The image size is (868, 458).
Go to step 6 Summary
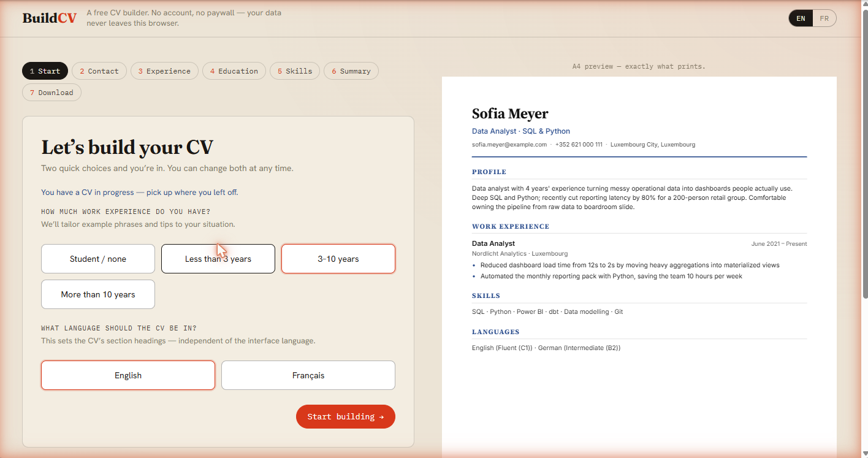pyautogui.click(x=351, y=71)
